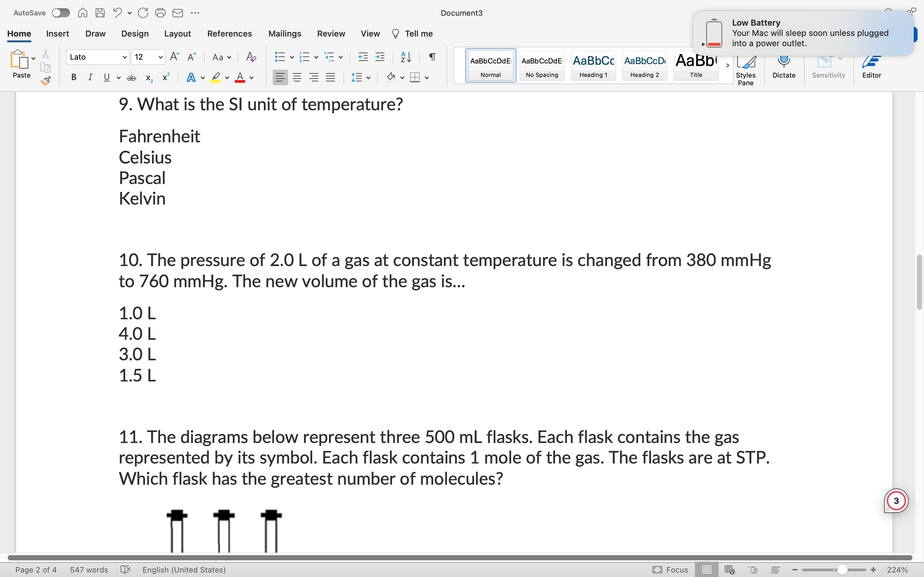Click the Focus button in status bar
The width and height of the screenshot is (924, 577).
(670, 569)
